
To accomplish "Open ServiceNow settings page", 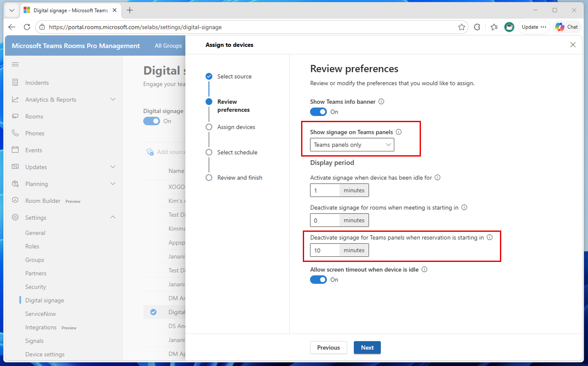I will click(x=40, y=314).
